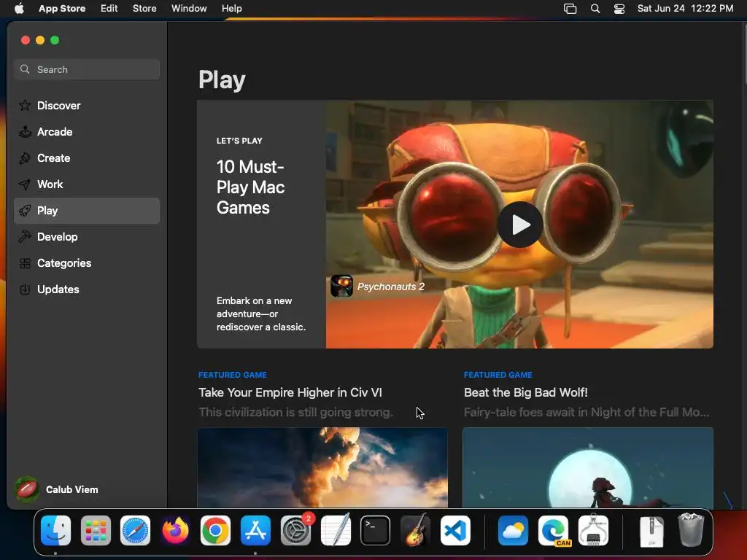The image size is (747, 560).
Task: Open the Develop hammer icon
Action: tap(25, 237)
